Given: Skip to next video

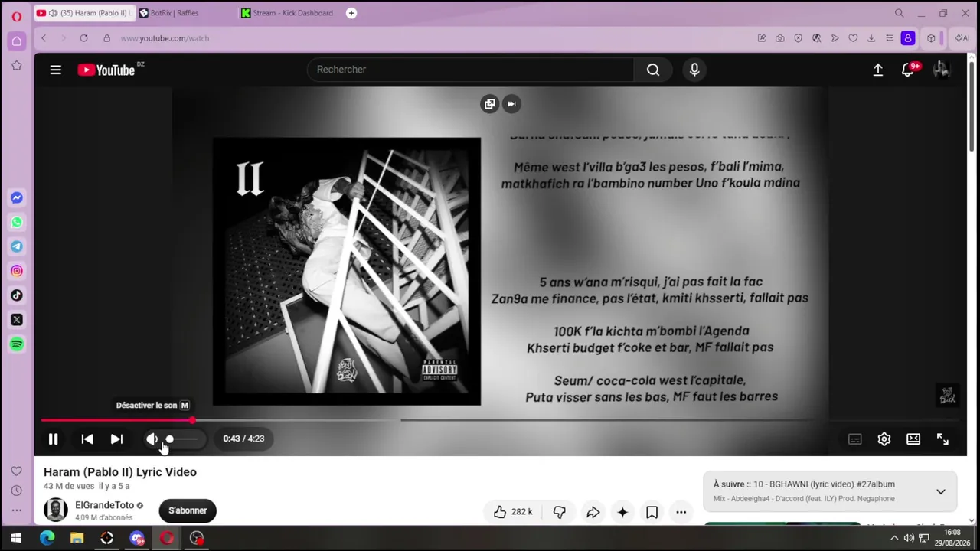Looking at the screenshot, I should point(116,439).
